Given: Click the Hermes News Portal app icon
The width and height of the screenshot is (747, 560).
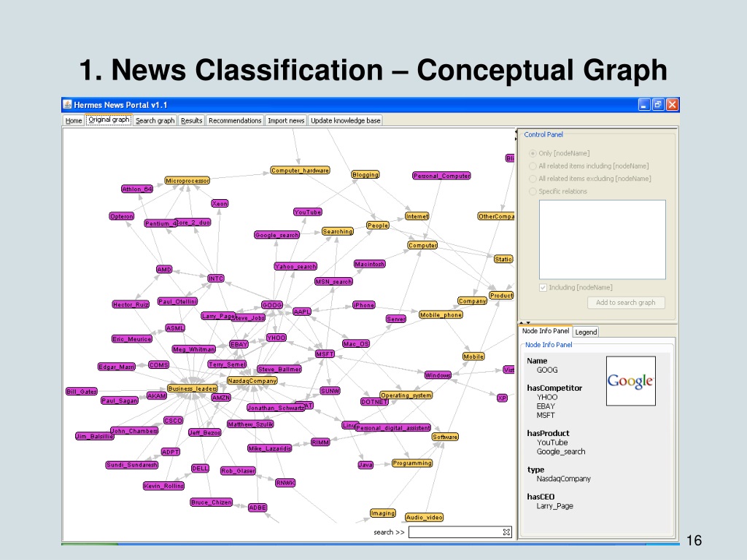Looking at the screenshot, I should click(68, 105).
